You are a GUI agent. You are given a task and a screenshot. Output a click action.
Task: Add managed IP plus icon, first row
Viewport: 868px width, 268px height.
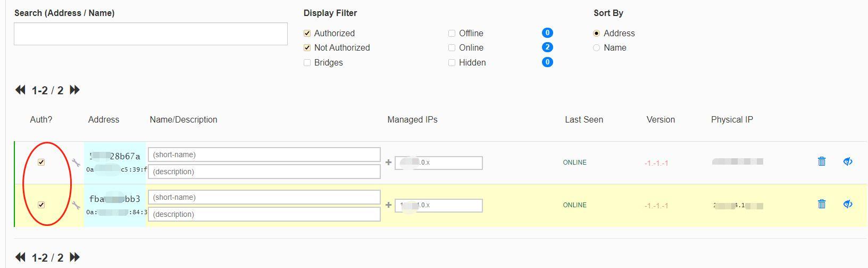point(389,162)
